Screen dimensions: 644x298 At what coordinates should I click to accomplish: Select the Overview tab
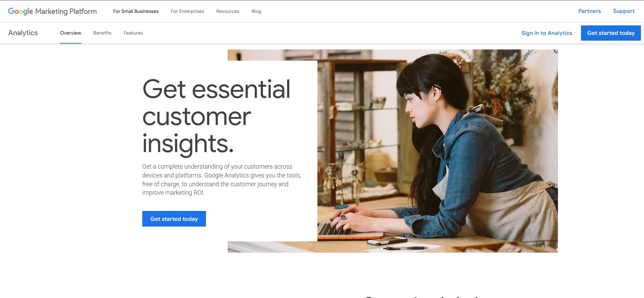tap(70, 33)
